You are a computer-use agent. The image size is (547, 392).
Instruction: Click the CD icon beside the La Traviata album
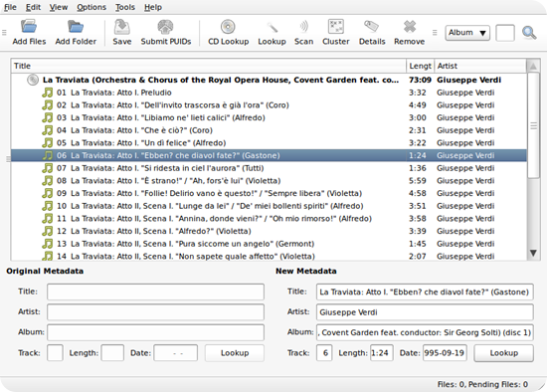[x=33, y=80]
